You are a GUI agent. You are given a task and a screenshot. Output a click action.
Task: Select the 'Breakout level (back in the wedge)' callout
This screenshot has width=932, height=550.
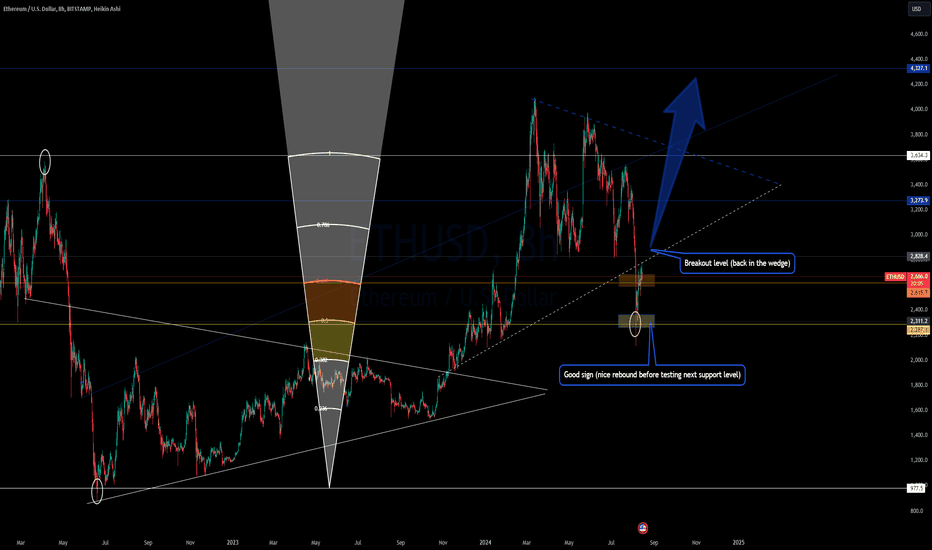point(737,263)
